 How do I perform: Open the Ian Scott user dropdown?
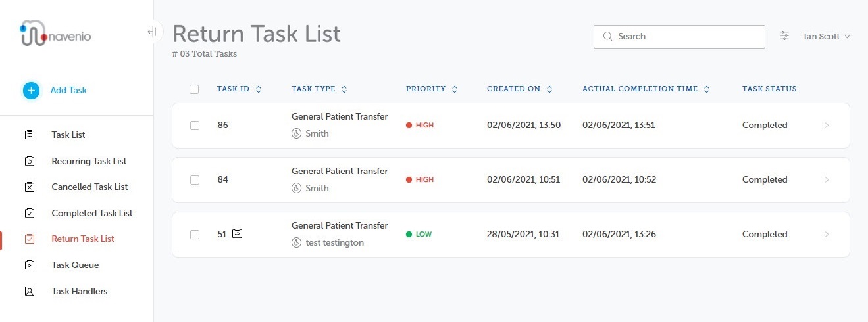tap(827, 37)
